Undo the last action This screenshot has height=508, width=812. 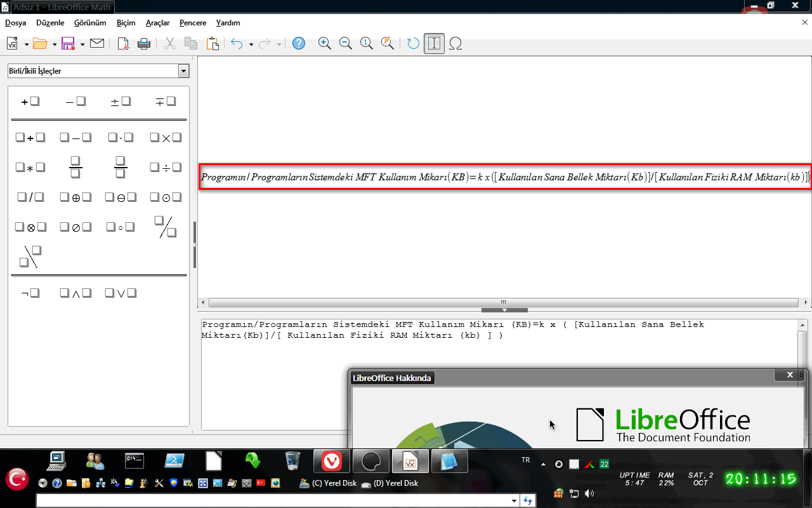click(x=237, y=43)
